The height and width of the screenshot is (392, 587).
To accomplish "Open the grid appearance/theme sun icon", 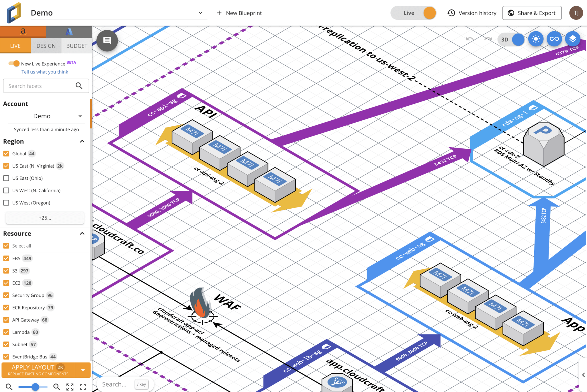I will click(x=536, y=39).
